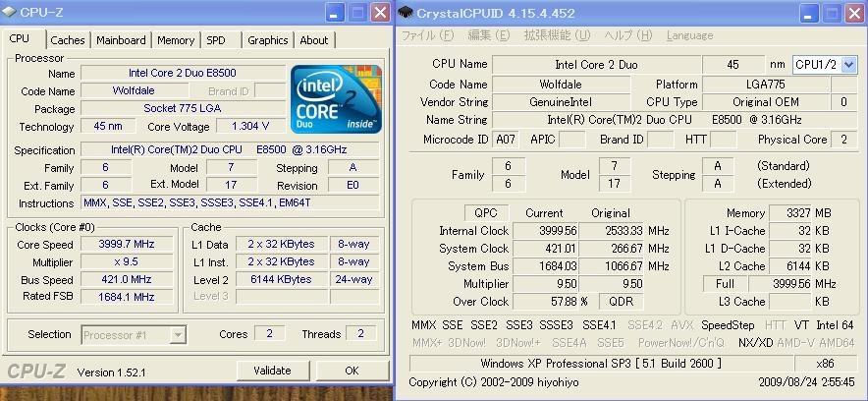
Task: Click the Physical Core value '2'
Action: click(843, 140)
